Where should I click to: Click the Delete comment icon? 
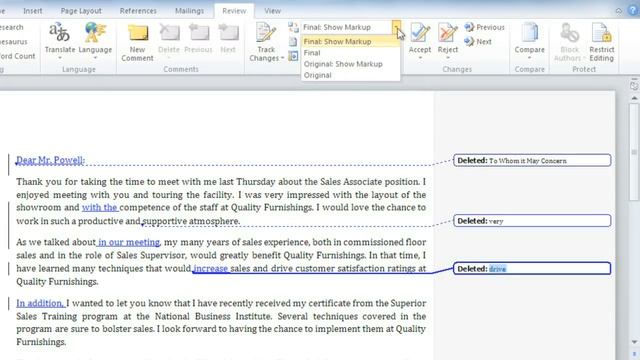(x=169, y=33)
